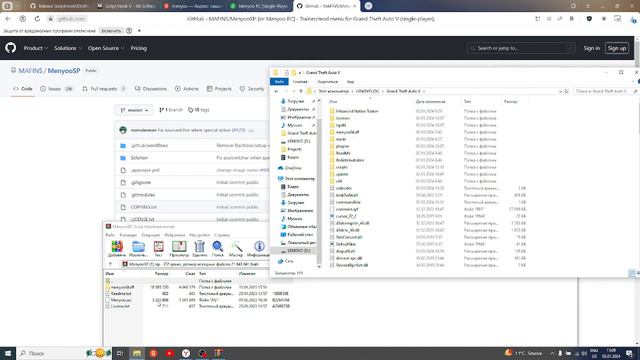The height and width of the screenshot is (360, 640).
Task: Open Product dropdown in GitHub header
Action: (36, 48)
